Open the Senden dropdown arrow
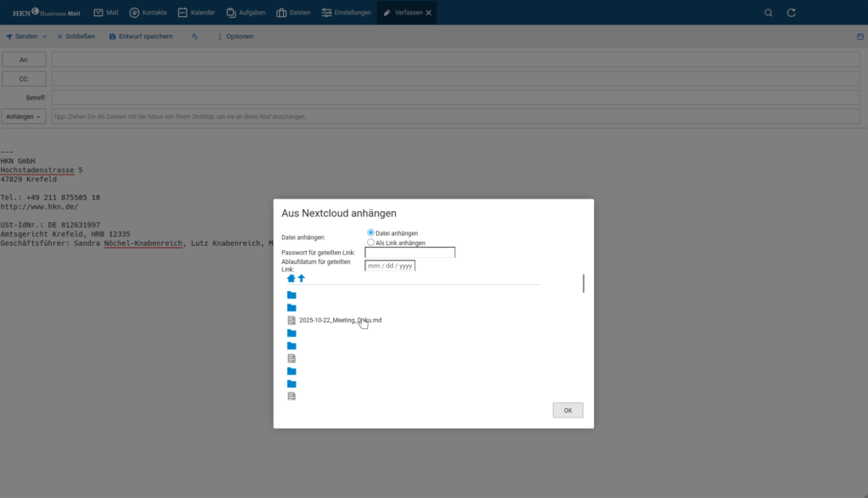The image size is (868, 498). [46, 36]
